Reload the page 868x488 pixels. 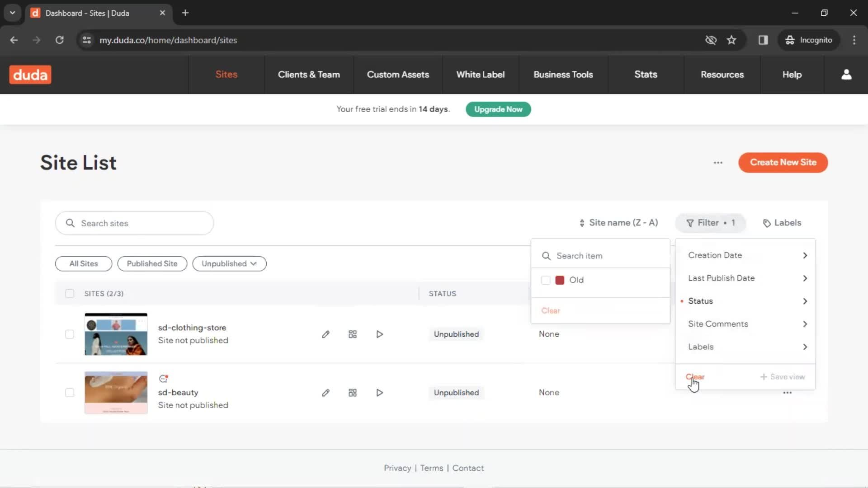click(x=59, y=40)
